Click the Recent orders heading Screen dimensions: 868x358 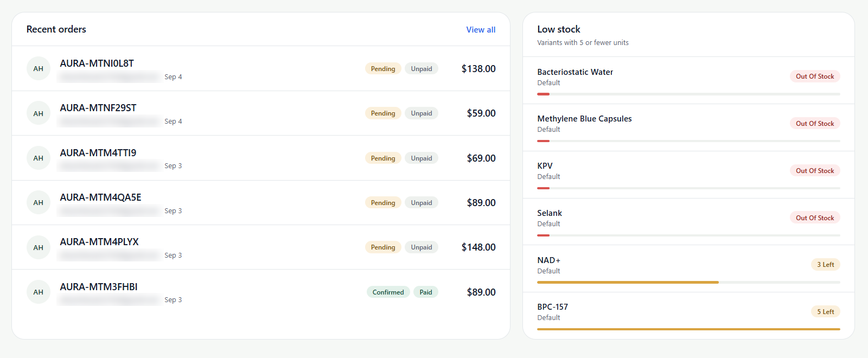[56, 29]
